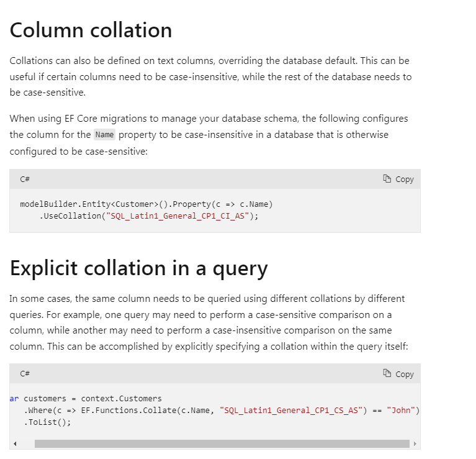
Task: Click the .ToList(); code line
Action: (x=47, y=422)
